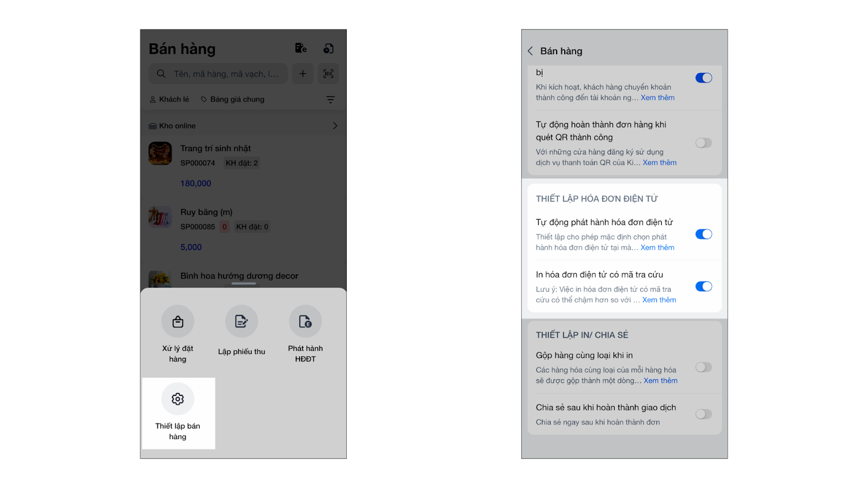Go back using the chevron beside Bán hàng
Viewport: 868px width, 488px height.
tap(531, 51)
